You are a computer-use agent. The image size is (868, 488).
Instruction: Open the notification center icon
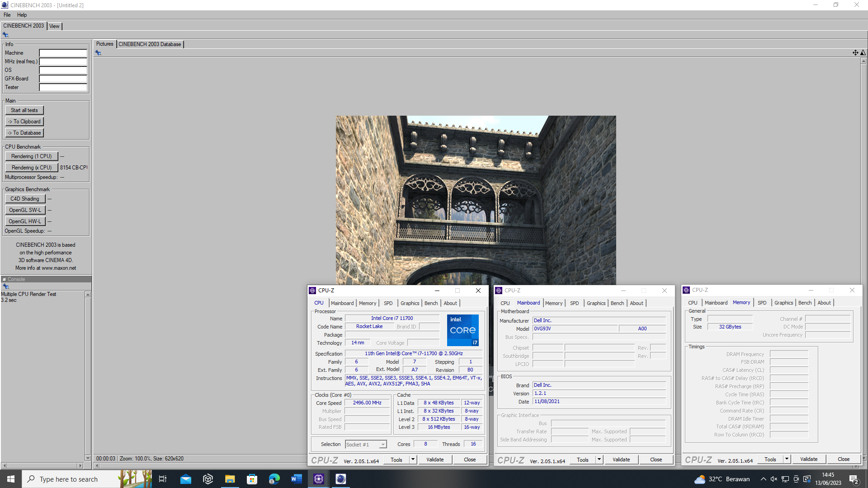click(854, 479)
